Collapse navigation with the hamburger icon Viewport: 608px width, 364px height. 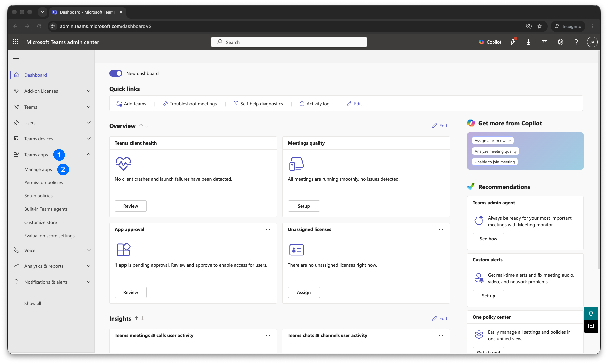pos(16,59)
